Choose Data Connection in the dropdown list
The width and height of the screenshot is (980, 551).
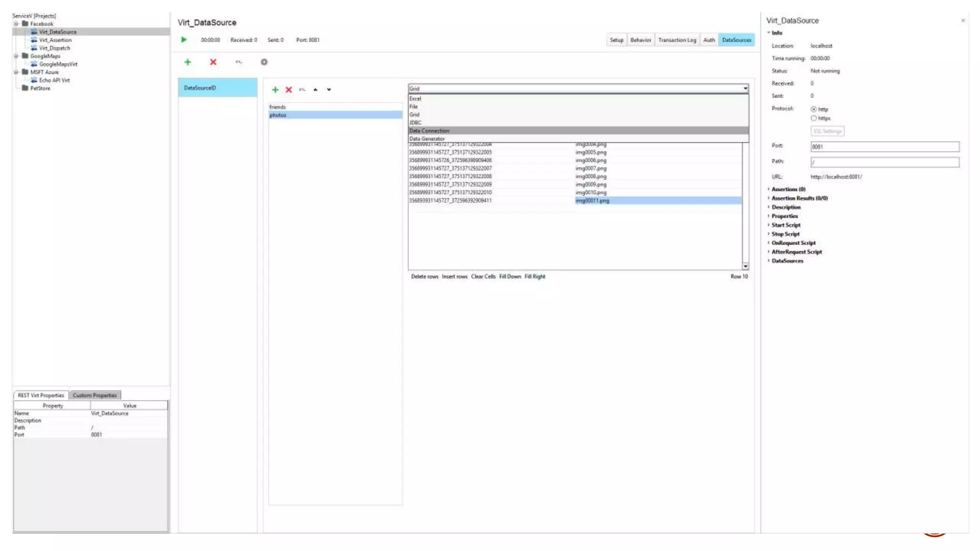[429, 131]
